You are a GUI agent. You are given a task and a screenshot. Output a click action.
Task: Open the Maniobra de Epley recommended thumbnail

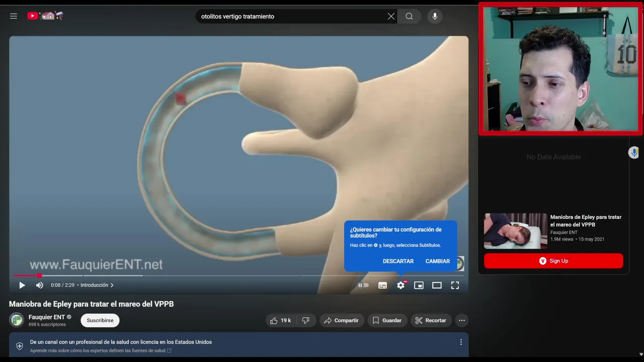515,231
